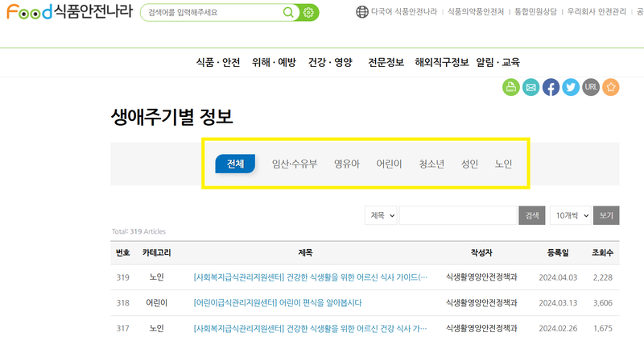Open article 318 어린이 편식 link
This screenshot has width=644, height=341.
278,303
